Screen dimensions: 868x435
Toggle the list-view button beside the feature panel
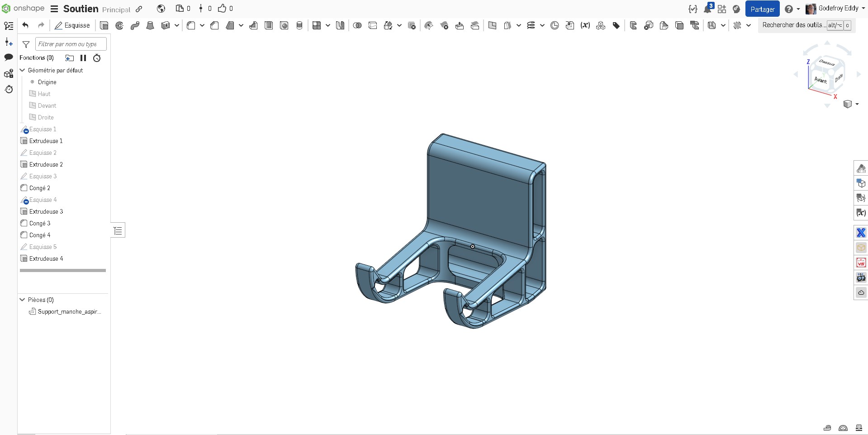118,231
